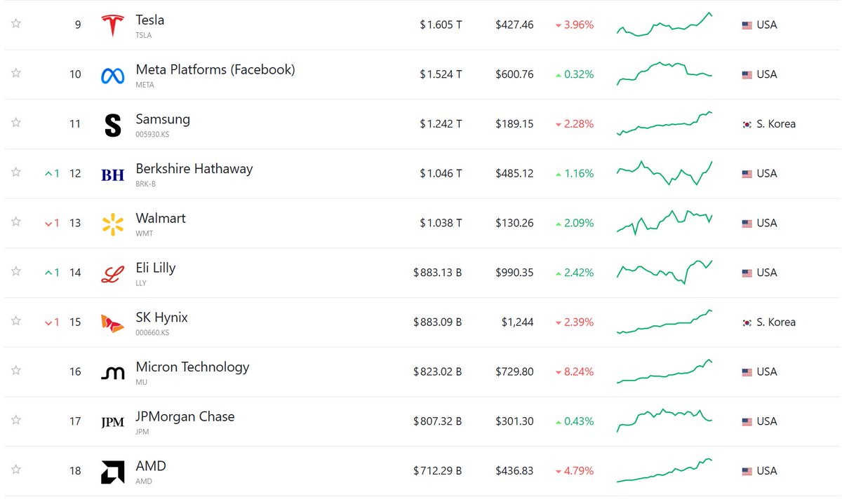Click the Samsung S logo
The width and height of the screenshot is (842, 504).
112,125
